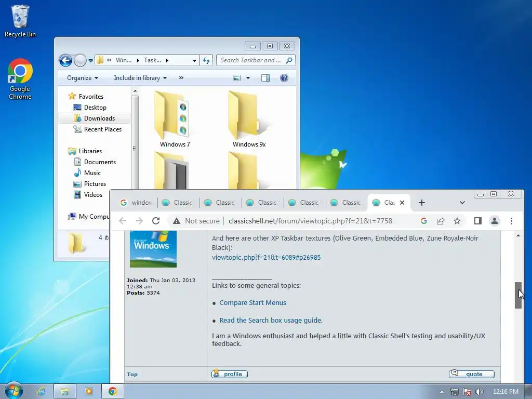
Task: Expand the Task... breadcrumb arrow
Action: tap(167, 60)
